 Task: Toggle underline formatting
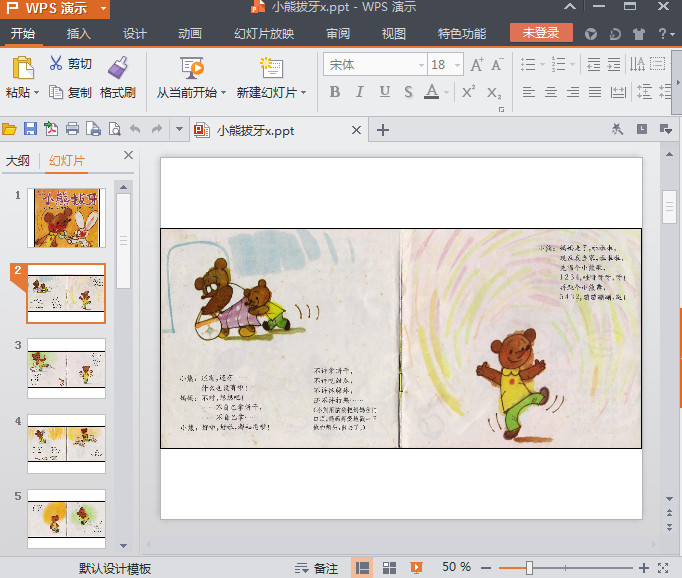click(384, 92)
